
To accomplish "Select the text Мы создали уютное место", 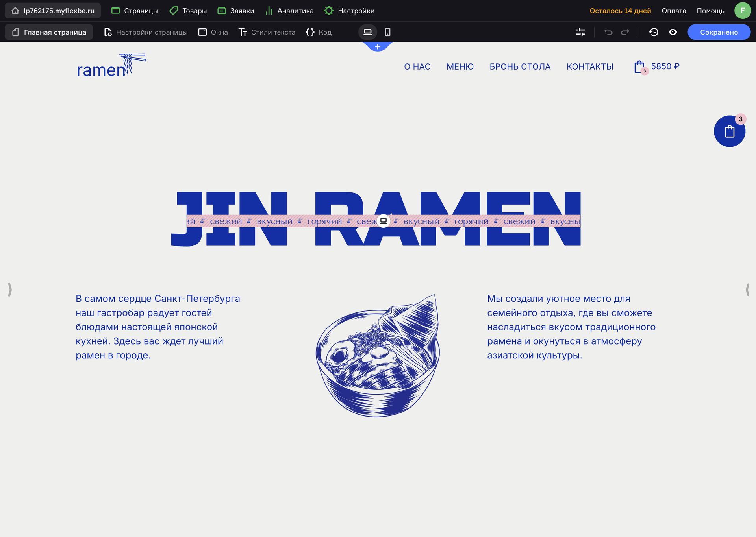I will point(571,327).
